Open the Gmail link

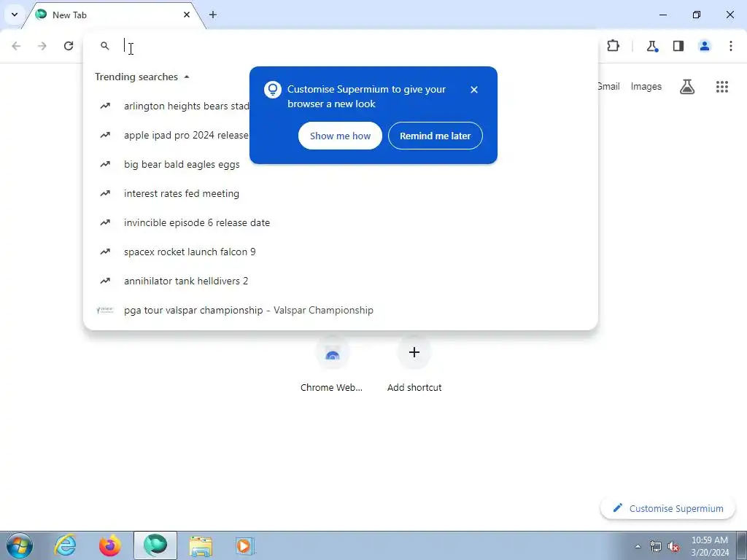[x=608, y=86]
